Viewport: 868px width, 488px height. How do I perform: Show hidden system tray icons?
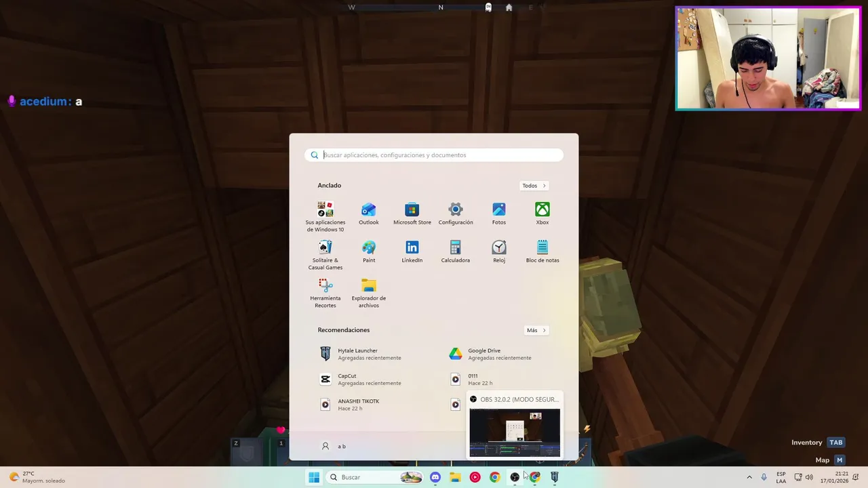(x=749, y=477)
